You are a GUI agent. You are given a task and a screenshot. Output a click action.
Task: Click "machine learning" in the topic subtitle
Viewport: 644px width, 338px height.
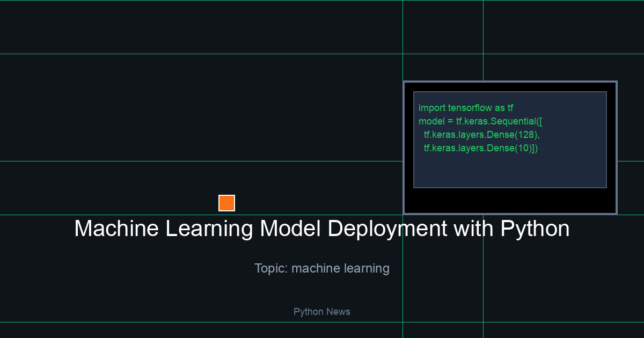340,268
